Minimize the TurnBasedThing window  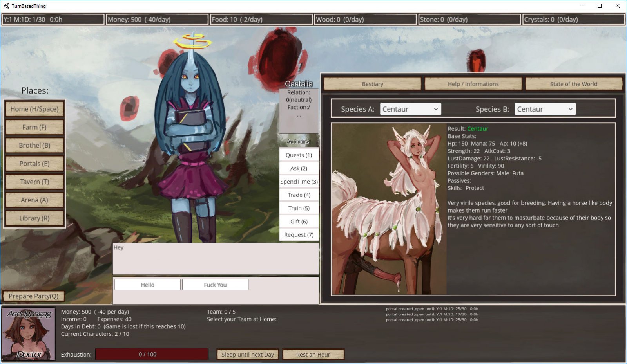582,6
